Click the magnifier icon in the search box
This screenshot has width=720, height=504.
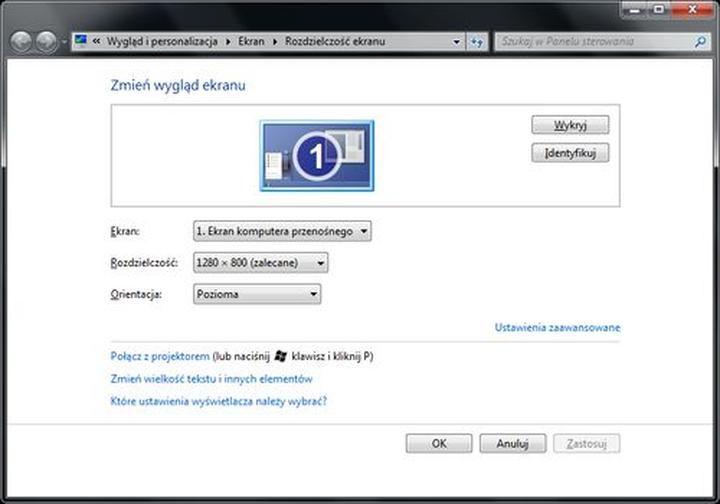click(x=700, y=42)
